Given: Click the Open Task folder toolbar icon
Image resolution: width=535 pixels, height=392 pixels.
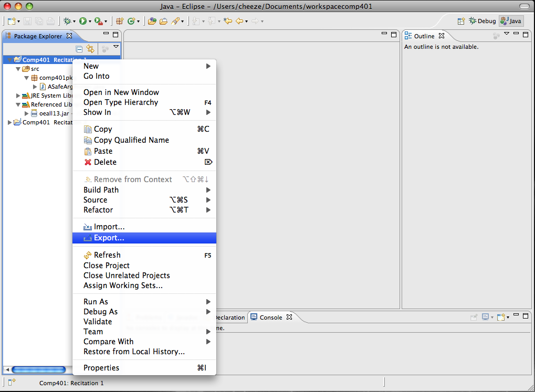Looking at the screenshot, I should pos(163,21).
